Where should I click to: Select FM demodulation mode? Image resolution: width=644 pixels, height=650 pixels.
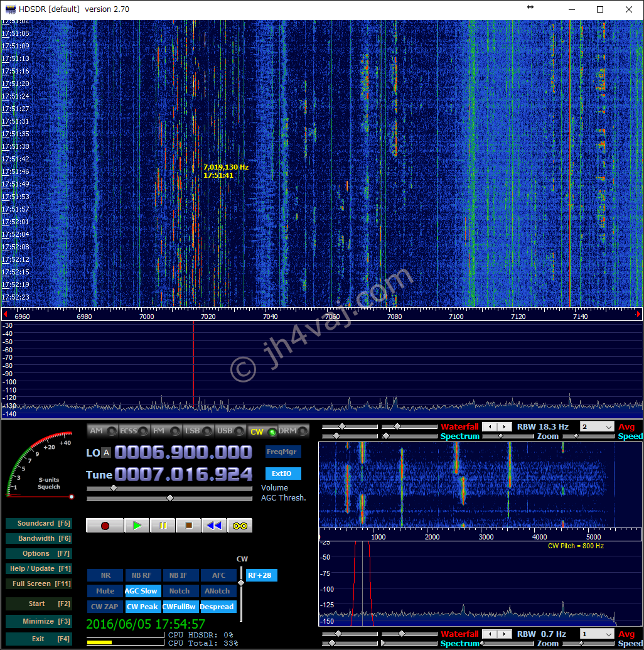[x=166, y=431]
